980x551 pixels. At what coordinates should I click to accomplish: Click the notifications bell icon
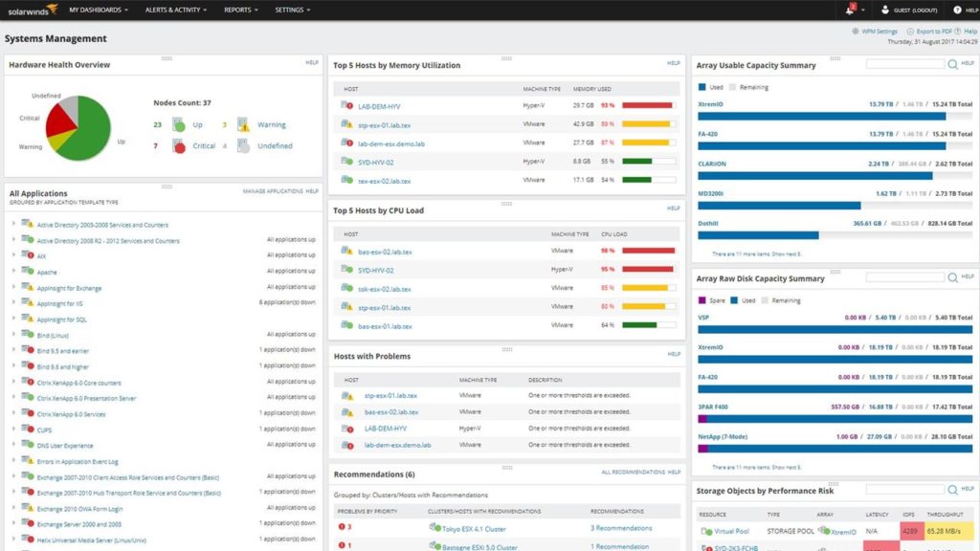851,11
